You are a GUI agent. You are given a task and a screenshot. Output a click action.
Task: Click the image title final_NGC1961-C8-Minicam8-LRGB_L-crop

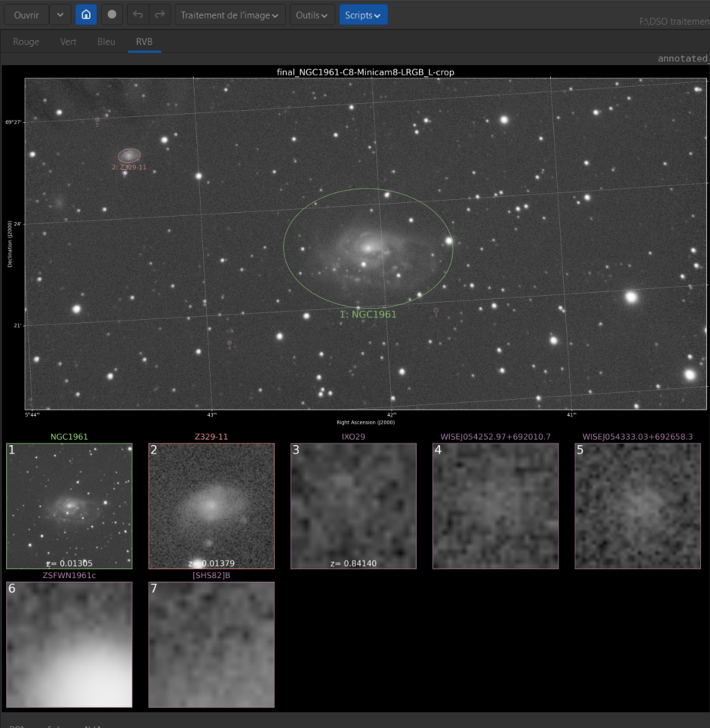pos(365,72)
